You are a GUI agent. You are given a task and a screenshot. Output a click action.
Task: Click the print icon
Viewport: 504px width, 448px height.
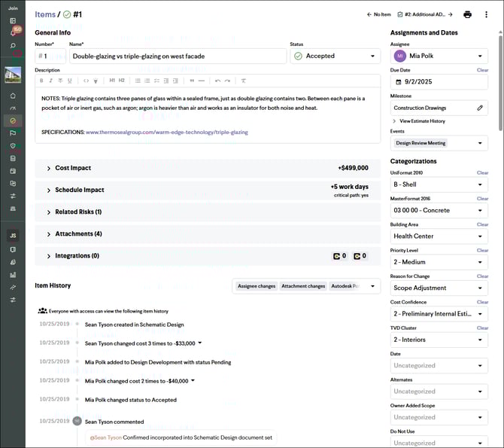(x=467, y=14)
